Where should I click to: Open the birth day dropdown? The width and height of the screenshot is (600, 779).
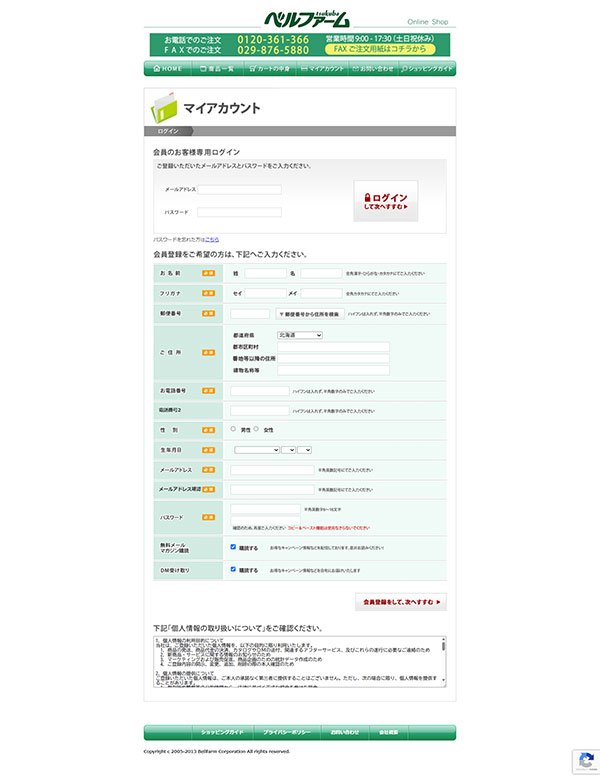(304, 450)
